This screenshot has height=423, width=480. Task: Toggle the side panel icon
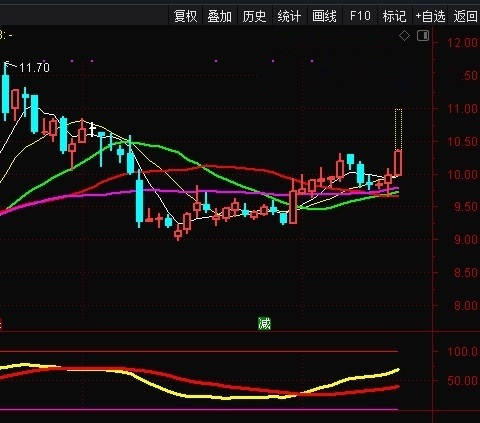[x=423, y=36]
